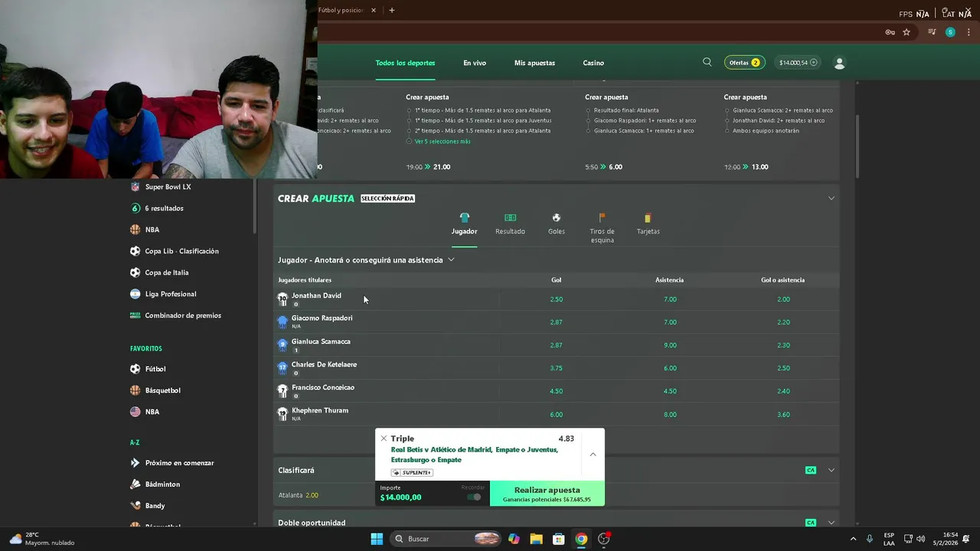Image resolution: width=980 pixels, height=551 pixels.
Task: Open the Casino section
Action: click(x=593, y=63)
